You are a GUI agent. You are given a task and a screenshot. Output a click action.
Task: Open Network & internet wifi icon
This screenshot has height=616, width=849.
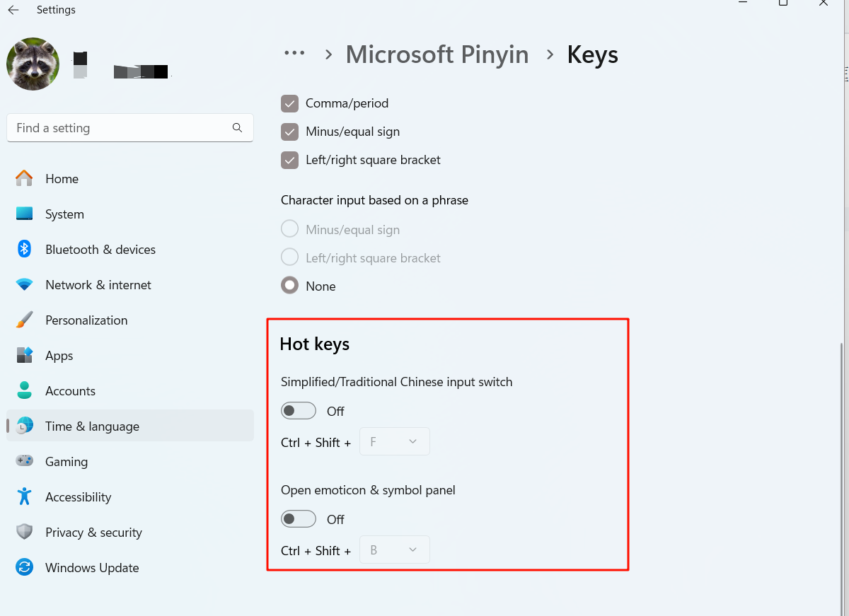(x=25, y=284)
